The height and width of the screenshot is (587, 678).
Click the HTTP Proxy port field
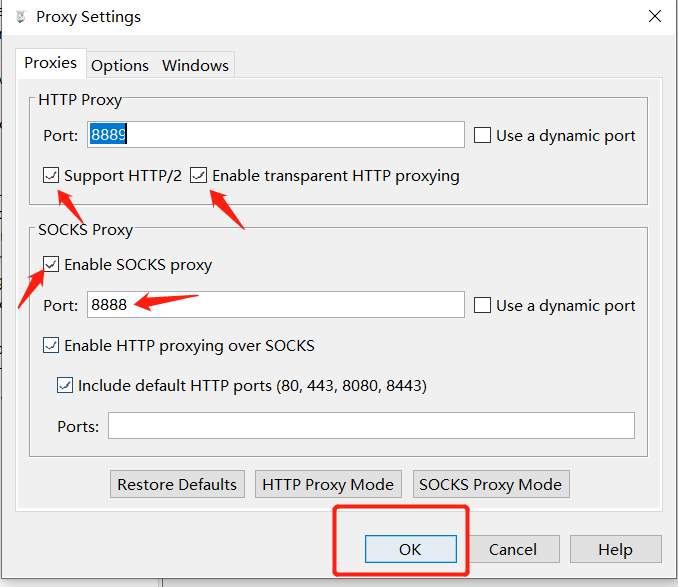(276, 135)
